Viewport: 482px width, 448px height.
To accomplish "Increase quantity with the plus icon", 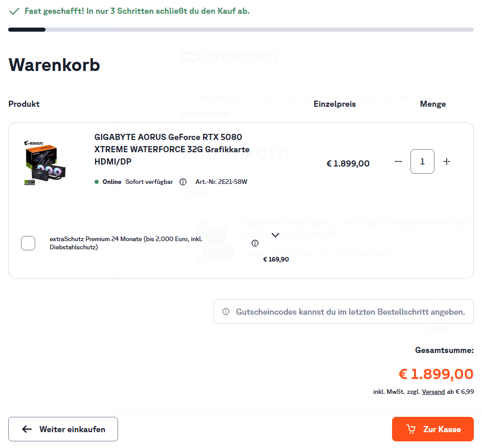I will pos(447,161).
